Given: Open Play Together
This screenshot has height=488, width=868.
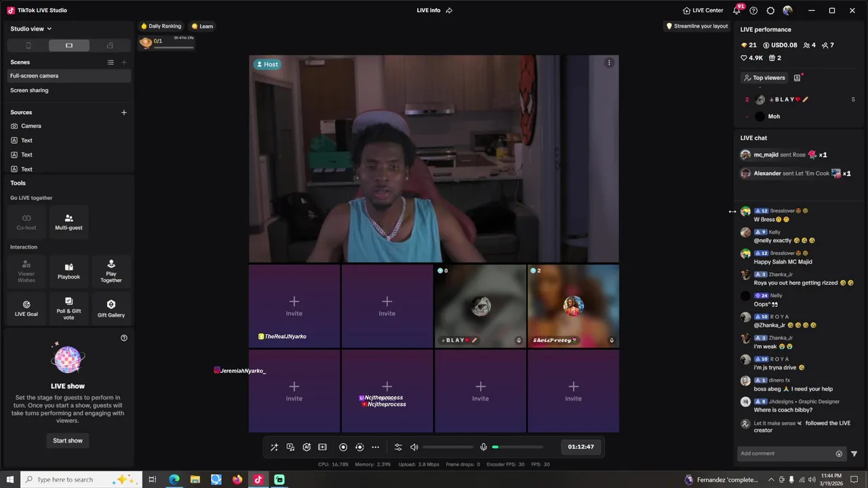Looking at the screenshot, I should point(111,270).
